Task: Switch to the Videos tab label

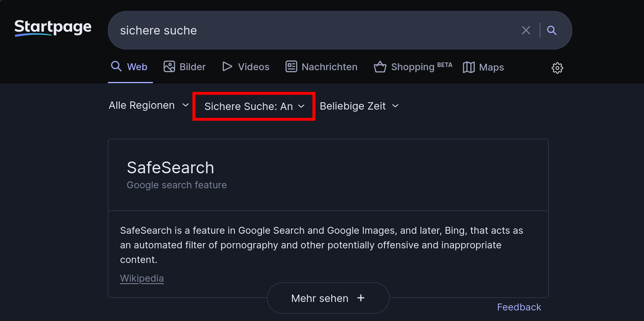Action: click(x=253, y=67)
